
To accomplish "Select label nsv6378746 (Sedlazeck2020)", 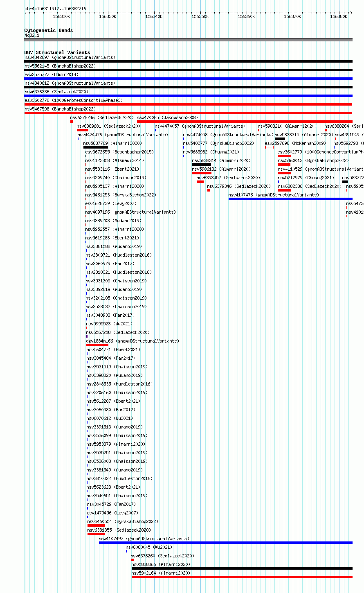I will (x=102, y=117).
